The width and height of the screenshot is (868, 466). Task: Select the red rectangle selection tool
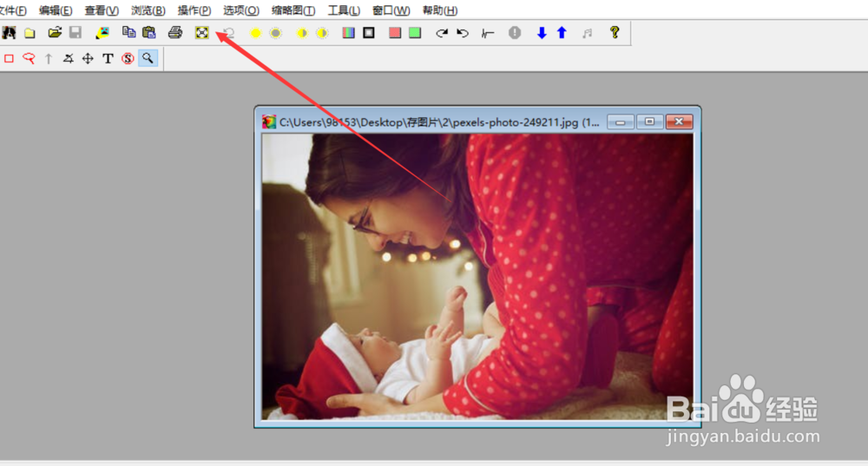pos(9,58)
